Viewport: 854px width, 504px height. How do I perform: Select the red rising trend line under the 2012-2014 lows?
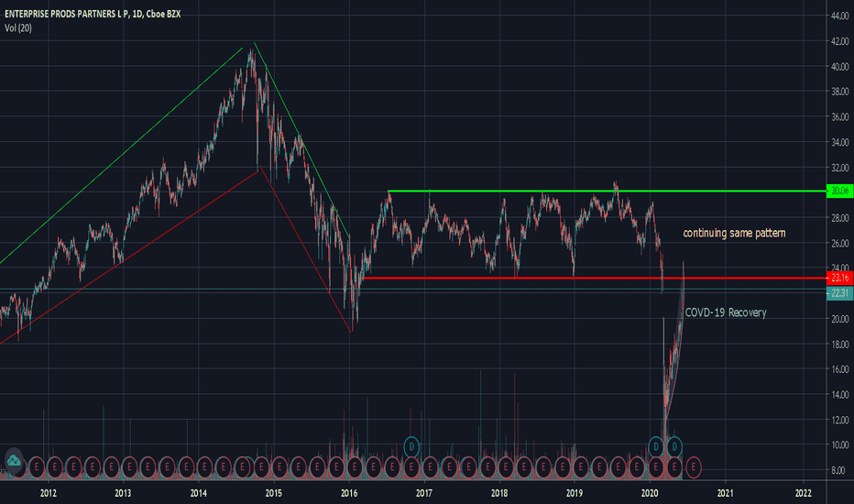coord(128,257)
